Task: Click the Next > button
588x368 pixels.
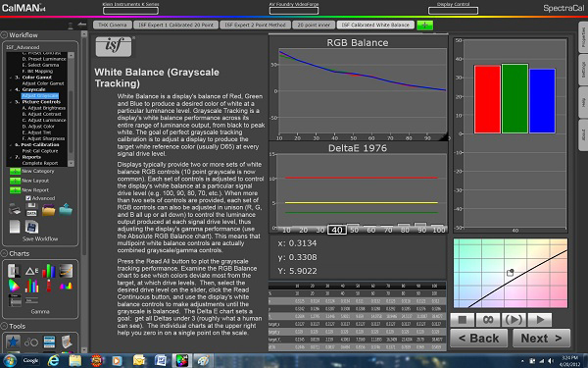Action: (541, 339)
